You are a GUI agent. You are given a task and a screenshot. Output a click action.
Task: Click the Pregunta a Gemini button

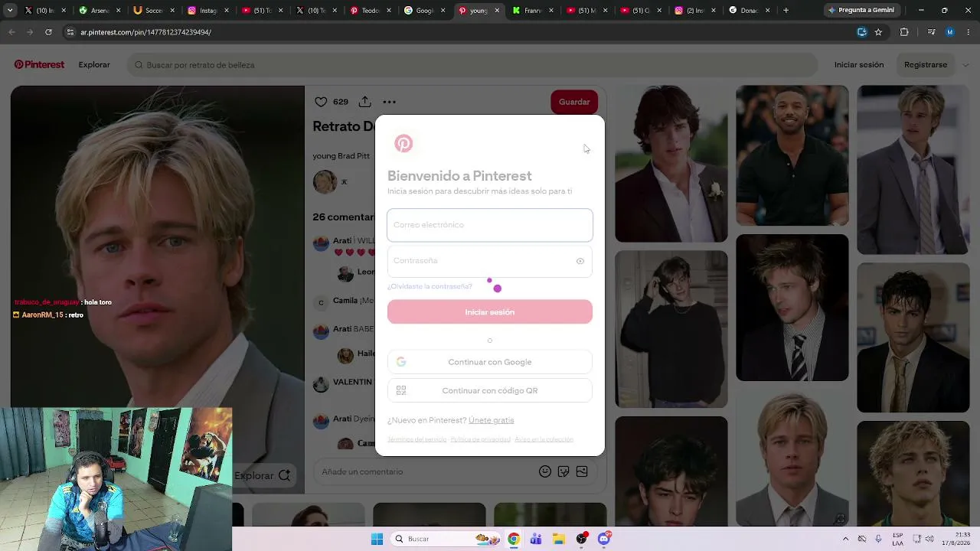863,11
